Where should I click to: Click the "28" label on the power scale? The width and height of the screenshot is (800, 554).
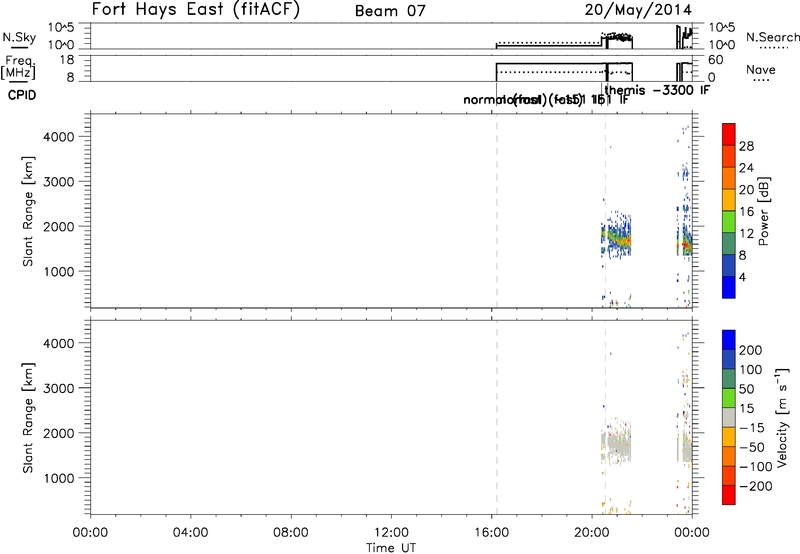coord(746,146)
